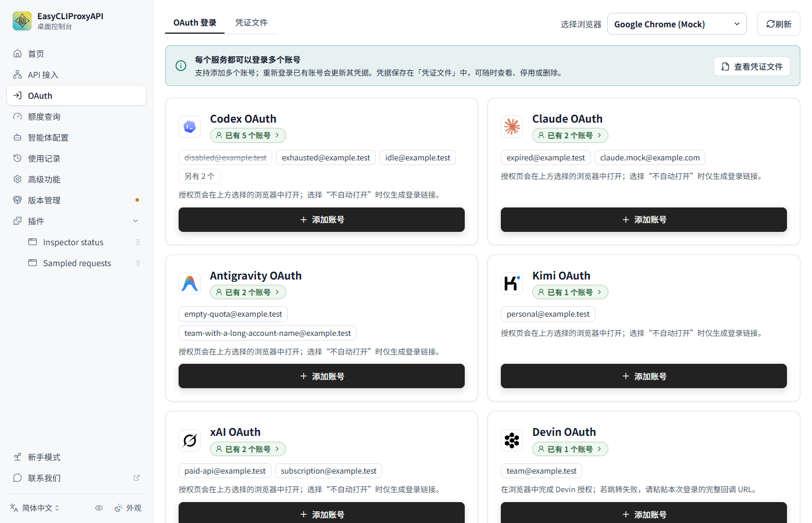The height and width of the screenshot is (523, 812).
Task: Toggle the eye visibility icon in sidebar footer
Action: click(99, 508)
